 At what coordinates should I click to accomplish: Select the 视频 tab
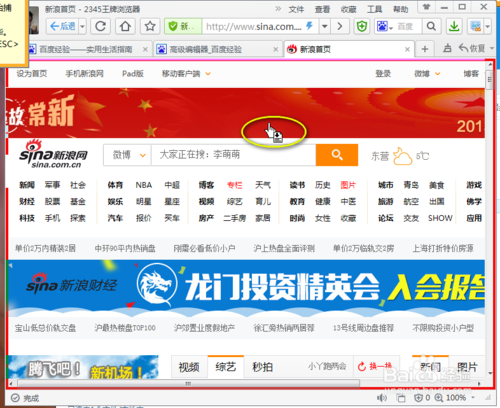(189, 367)
